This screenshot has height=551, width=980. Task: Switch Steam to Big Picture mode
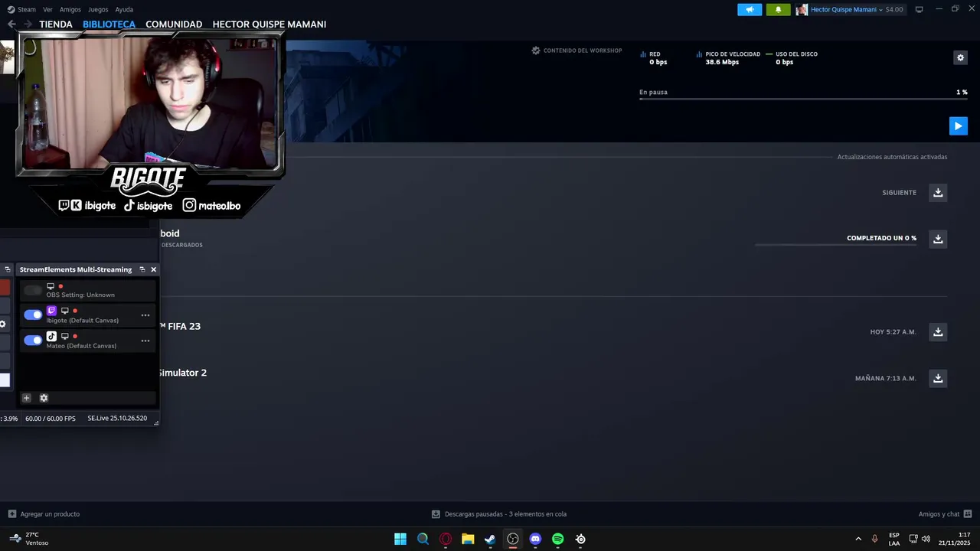click(x=920, y=9)
